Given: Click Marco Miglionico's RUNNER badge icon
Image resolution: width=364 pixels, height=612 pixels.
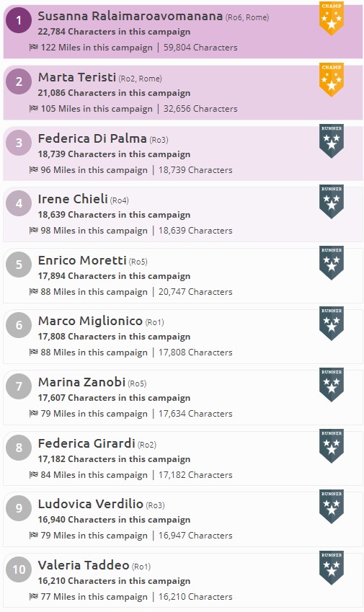Looking at the screenshot, I should 332,324.
